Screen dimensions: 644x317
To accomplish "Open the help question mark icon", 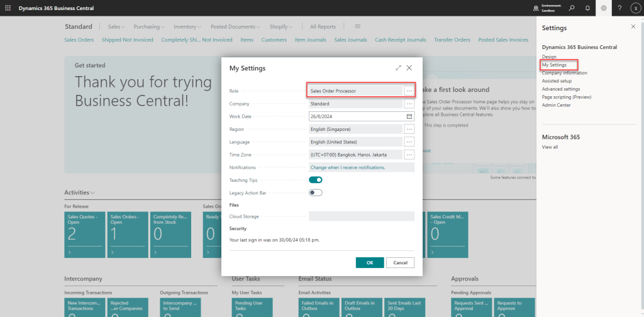I will pyautogui.click(x=619, y=8).
